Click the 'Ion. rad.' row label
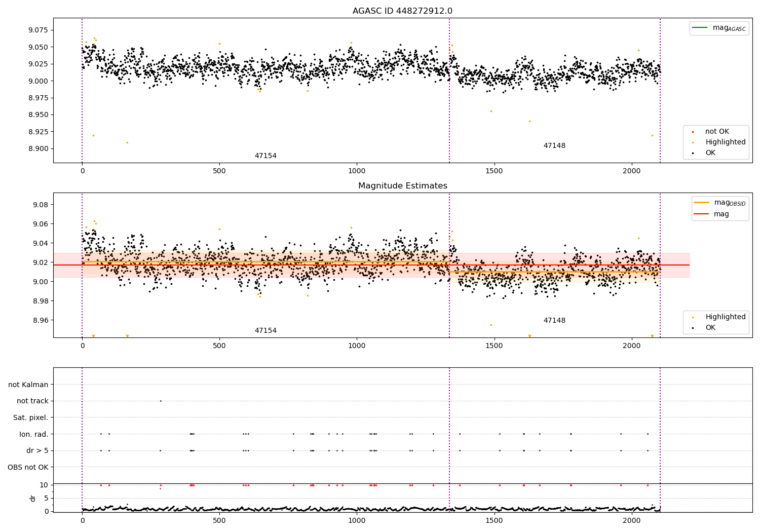Image resolution: width=760 pixels, height=532 pixels. [x=34, y=434]
